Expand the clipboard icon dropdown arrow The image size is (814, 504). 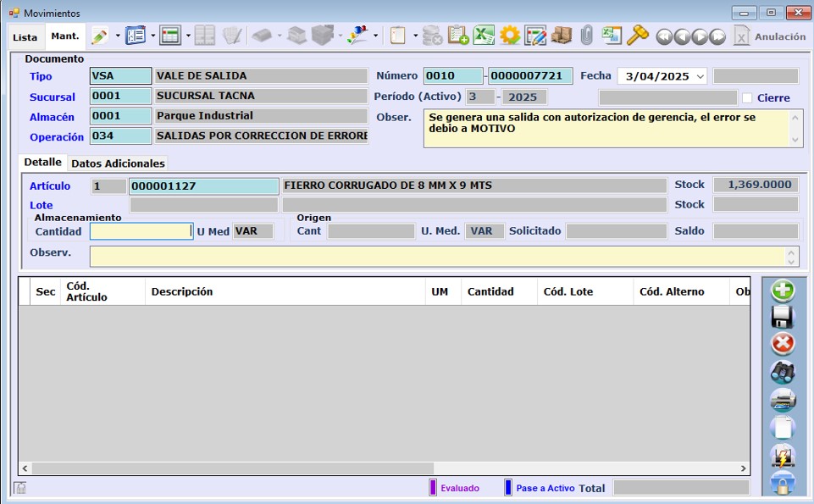pyautogui.click(x=414, y=36)
